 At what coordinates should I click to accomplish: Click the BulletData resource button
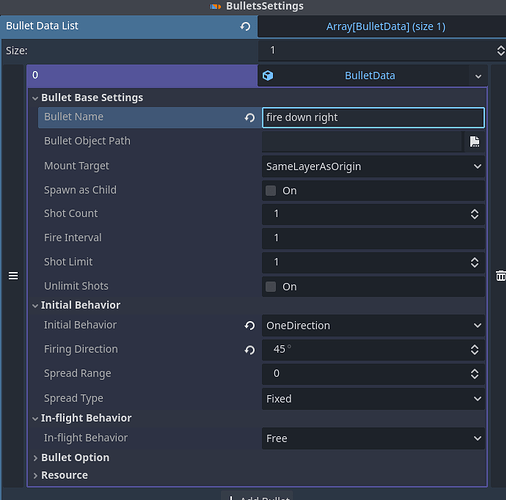(x=364, y=76)
